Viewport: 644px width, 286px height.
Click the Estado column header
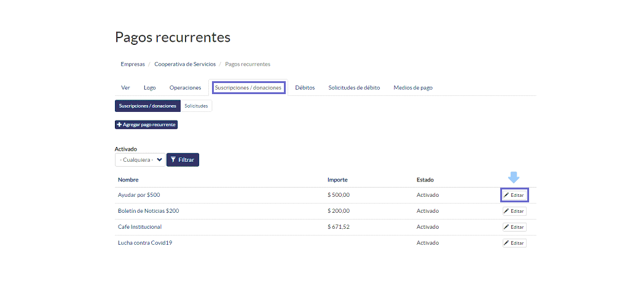[x=425, y=180]
